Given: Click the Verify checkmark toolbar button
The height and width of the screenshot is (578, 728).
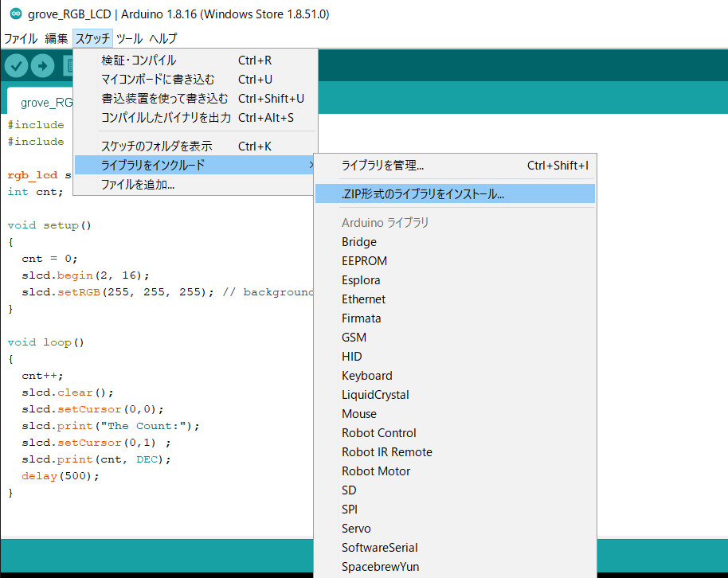Looking at the screenshot, I should pyautogui.click(x=16, y=66).
